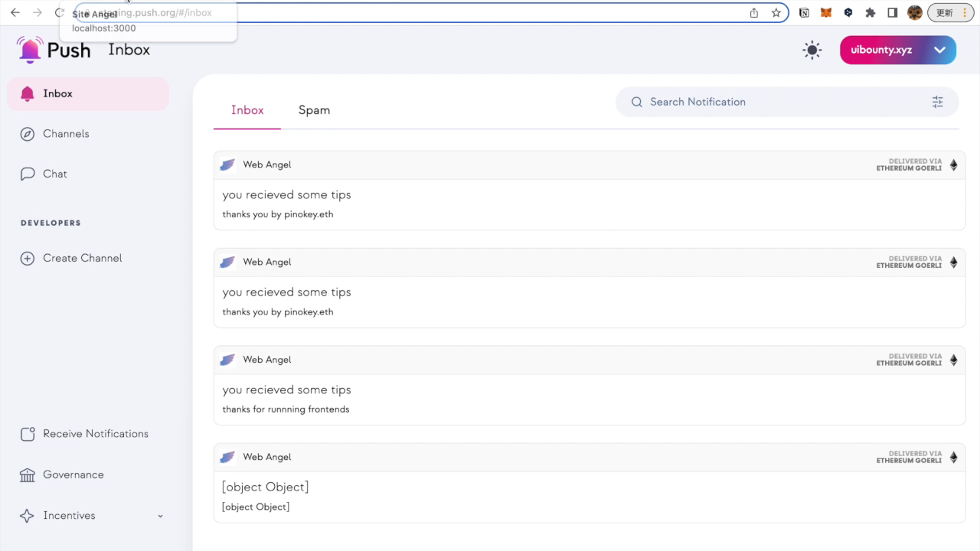Open the Extensions puzzle icon
The image size is (980, 551).
(871, 13)
